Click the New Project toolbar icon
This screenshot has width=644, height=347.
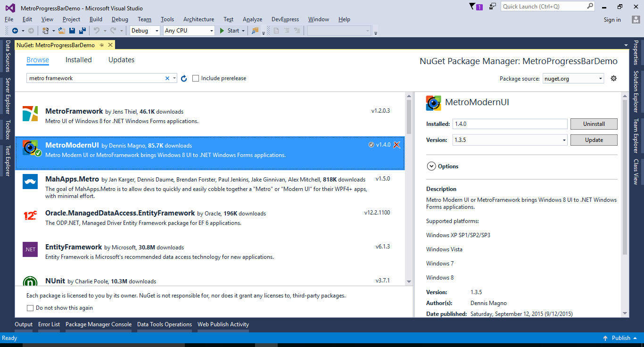45,31
